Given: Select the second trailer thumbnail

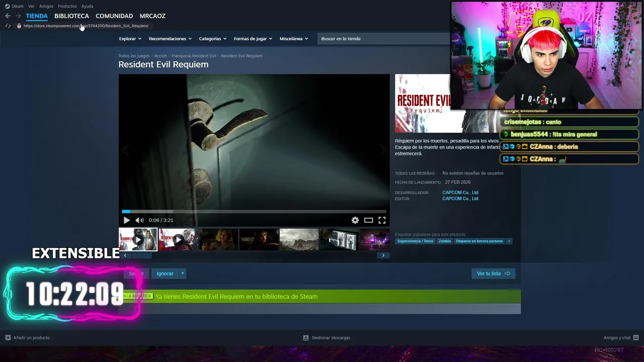Looking at the screenshot, I should pyautogui.click(x=178, y=239).
